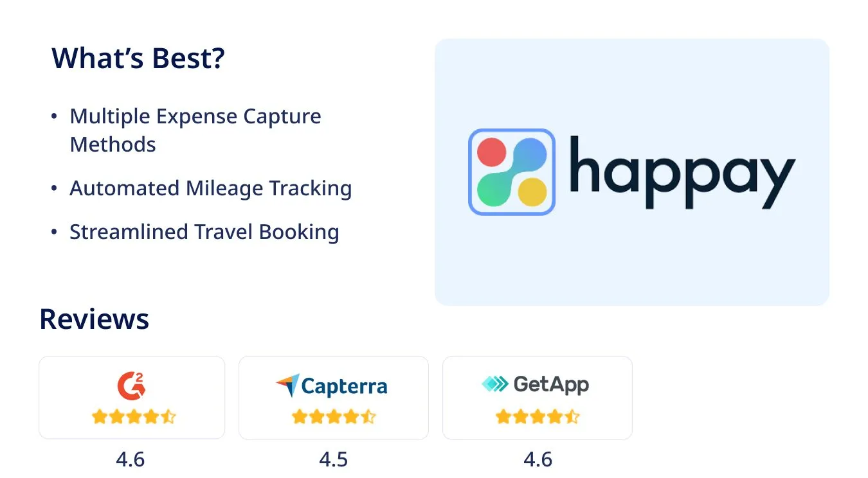Click the Automated Mileage Tracking bullet
The image size is (868, 478).
pos(211,188)
